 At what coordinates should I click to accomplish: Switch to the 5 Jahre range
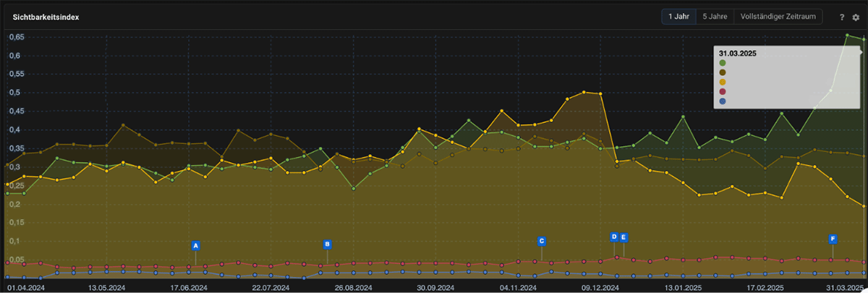click(715, 17)
